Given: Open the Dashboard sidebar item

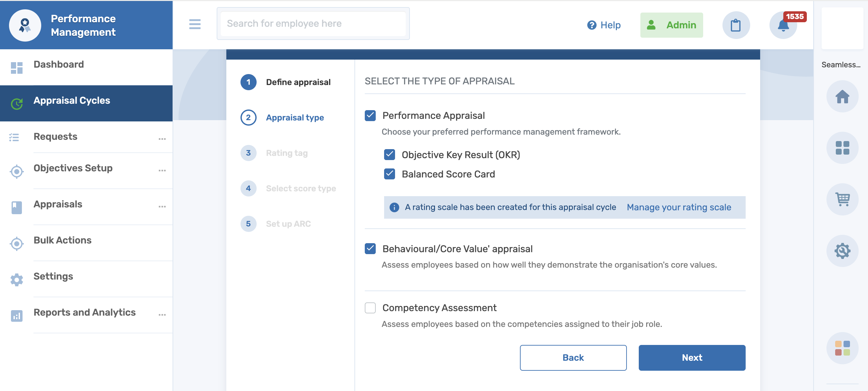Looking at the screenshot, I should pyautogui.click(x=59, y=64).
